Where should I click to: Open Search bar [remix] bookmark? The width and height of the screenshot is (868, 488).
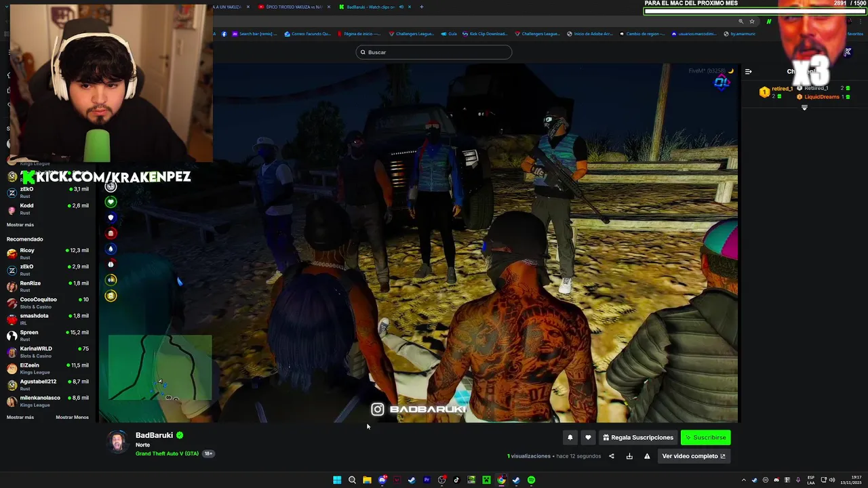[x=256, y=34]
